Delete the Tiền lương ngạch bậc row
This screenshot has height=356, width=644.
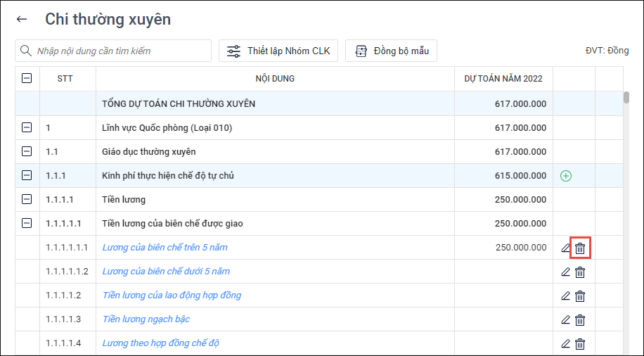coord(580,319)
